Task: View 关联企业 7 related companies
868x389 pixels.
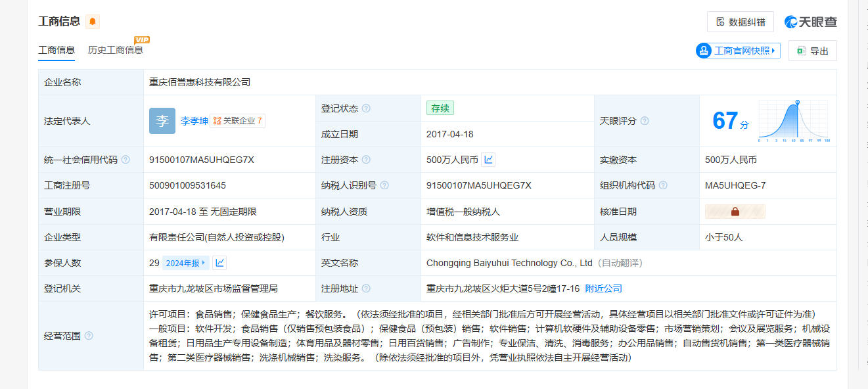Action: pyautogui.click(x=238, y=121)
